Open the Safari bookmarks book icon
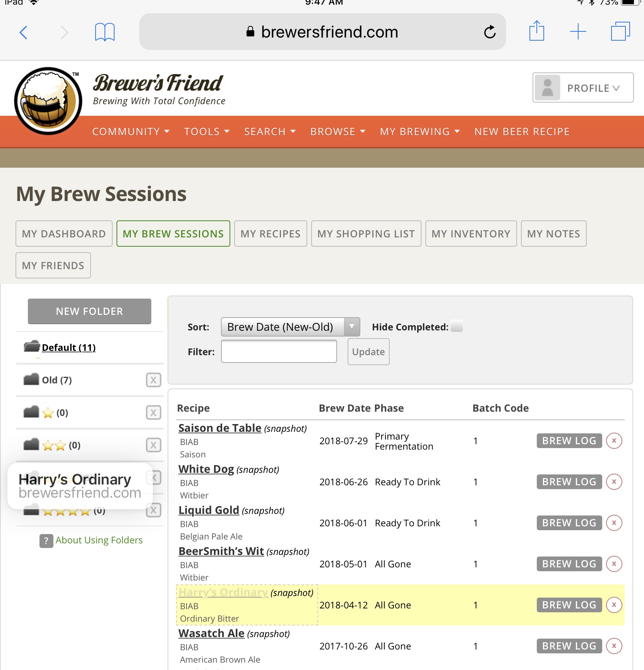 point(104,32)
